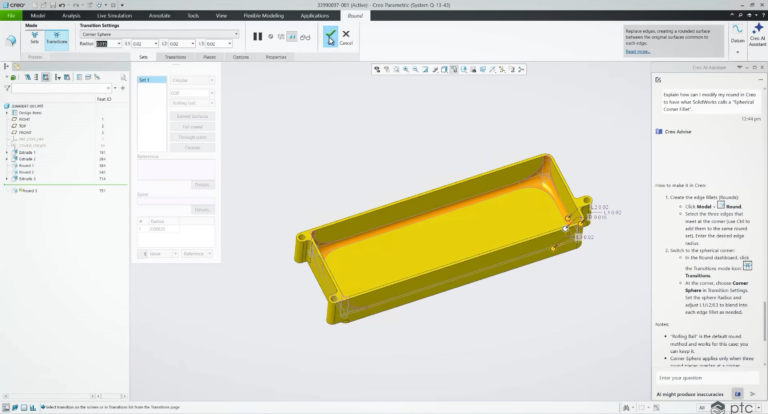Cancel the round feature with the X
Image resolution: width=768 pixels, height=414 pixels.
pos(346,37)
